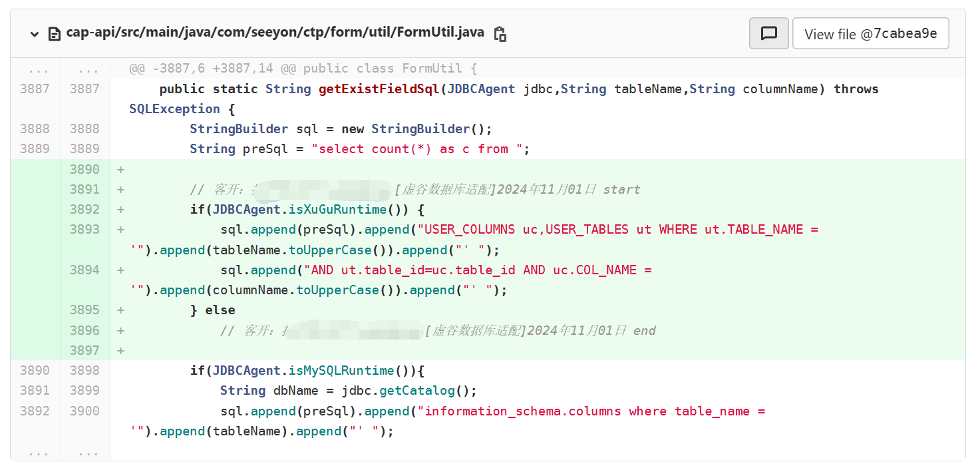The height and width of the screenshot is (466, 980).
Task: Click the 'information_schema.columns where table_name' string
Action: 587,411
